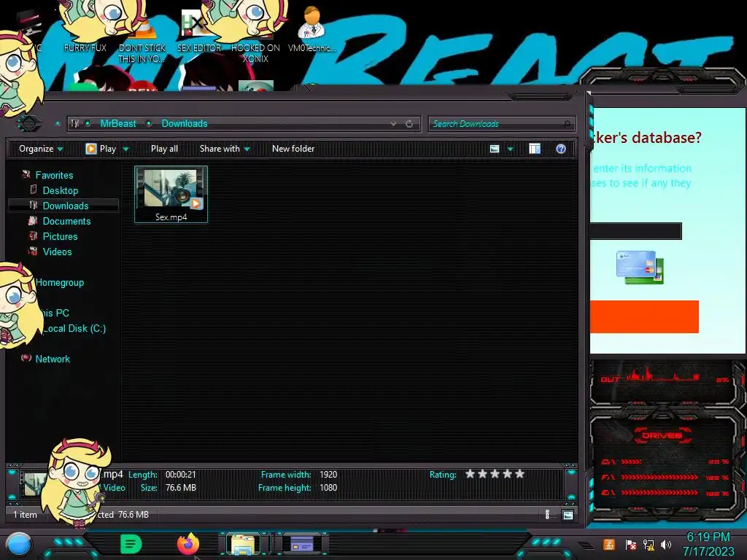Refresh the Downloads folder view
Image resolution: width=747 pixels, height=560 pixels.
pos(409,124)
